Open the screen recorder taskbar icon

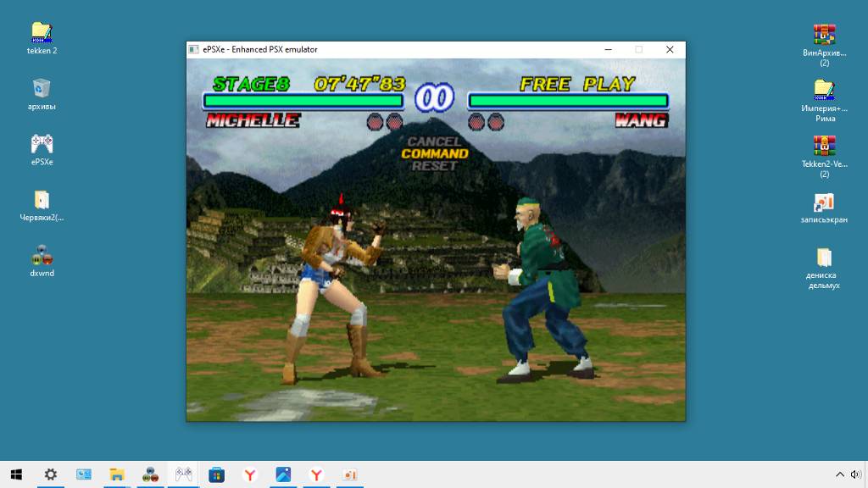[349, 474]
